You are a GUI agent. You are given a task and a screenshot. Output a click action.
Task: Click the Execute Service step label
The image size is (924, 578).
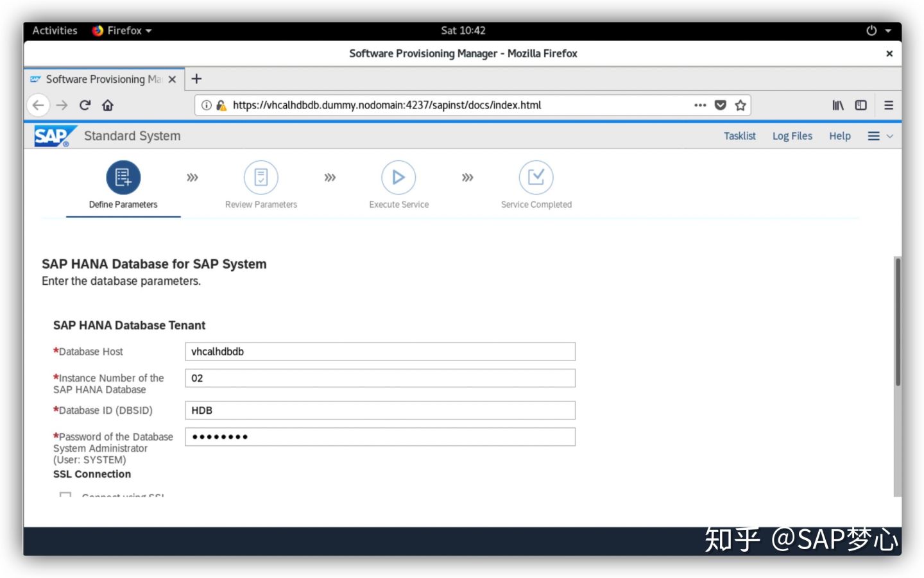(x=398, y=205)
